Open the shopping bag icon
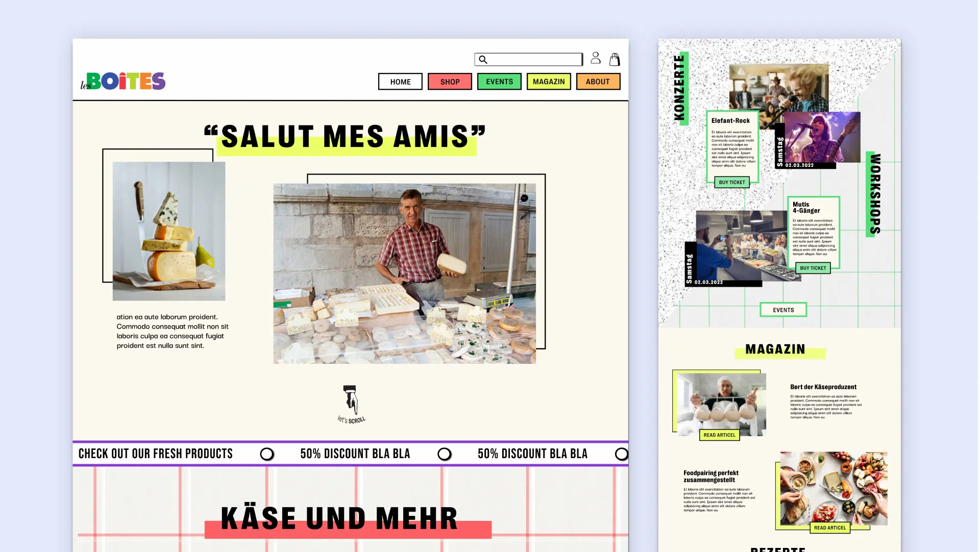 point(615,60)
